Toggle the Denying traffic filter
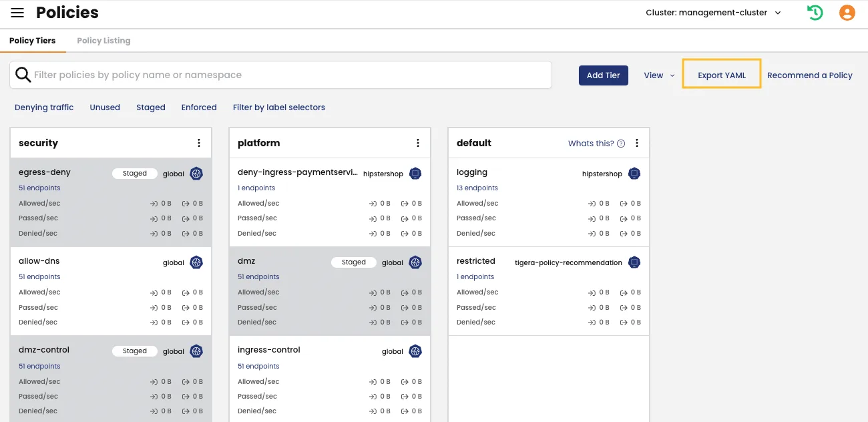The image size is (868, 422). [44, 107]
